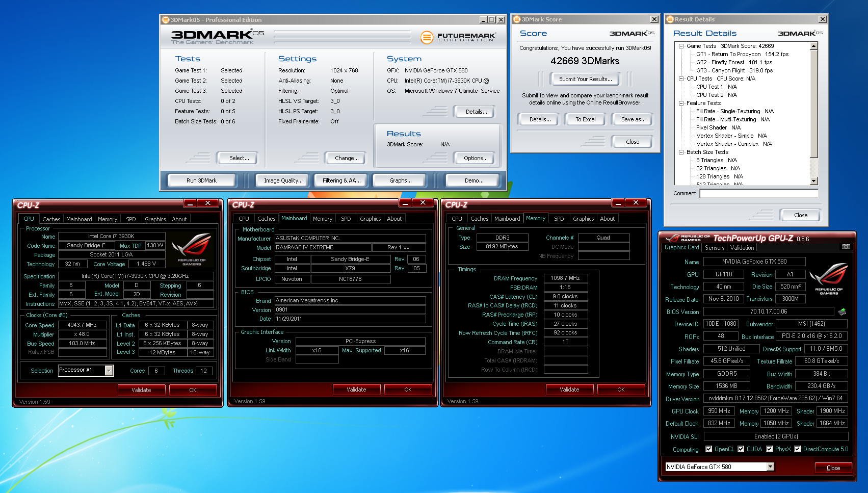Viewport: 868px width, 493px height.
Task: Click the Republic of Gamers logo in GPU-Z
Action: (829, 279)
